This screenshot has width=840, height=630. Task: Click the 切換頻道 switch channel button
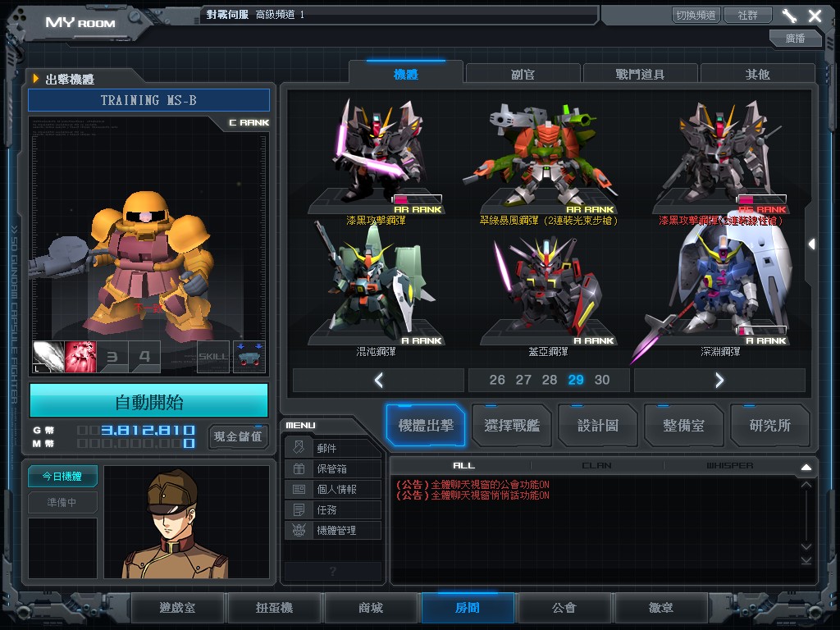pyautogui.click(x=696, y=15)
